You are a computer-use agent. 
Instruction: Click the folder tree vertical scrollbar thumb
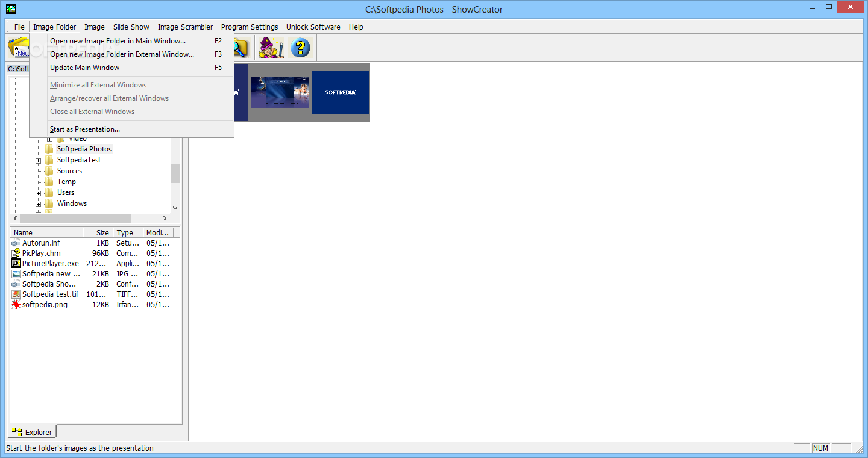click(x=175, y=174)
